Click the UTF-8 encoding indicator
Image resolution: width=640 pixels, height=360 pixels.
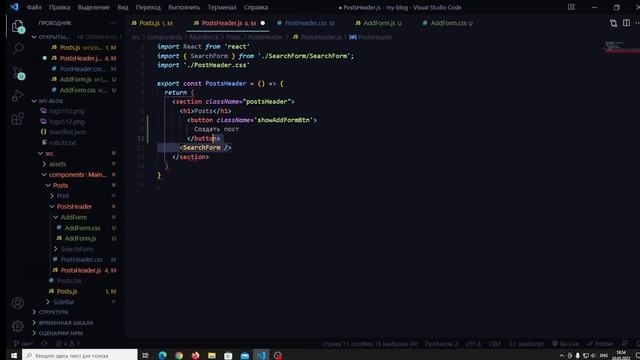[473, 344]
